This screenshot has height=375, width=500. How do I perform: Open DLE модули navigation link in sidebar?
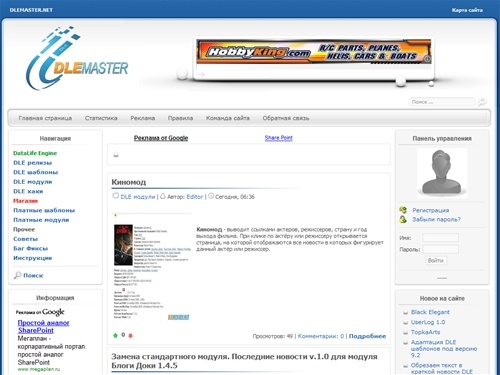[33, 182]
